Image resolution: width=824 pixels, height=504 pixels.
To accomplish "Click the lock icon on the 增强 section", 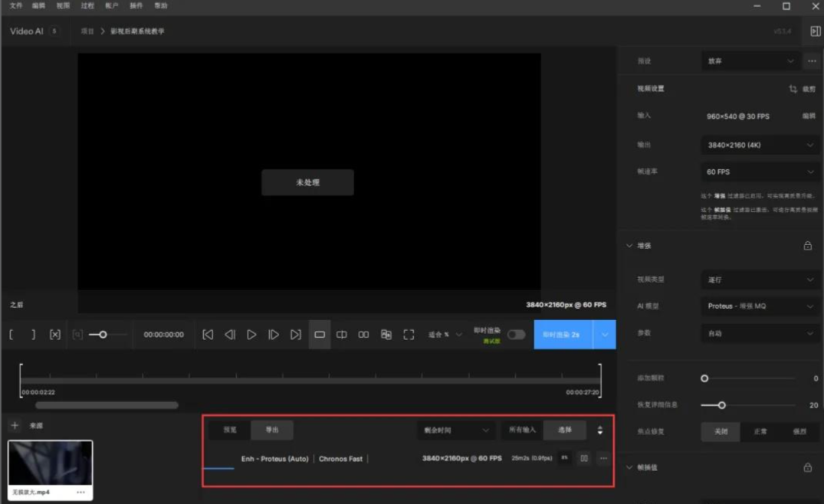I will point(807,246).
